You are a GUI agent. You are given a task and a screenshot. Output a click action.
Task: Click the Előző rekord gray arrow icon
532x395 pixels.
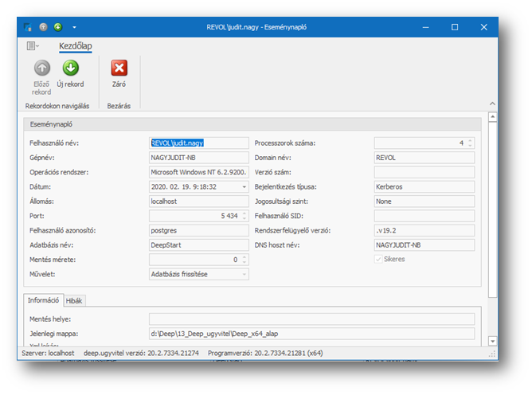pyautogui.click(x=41, y=68)
